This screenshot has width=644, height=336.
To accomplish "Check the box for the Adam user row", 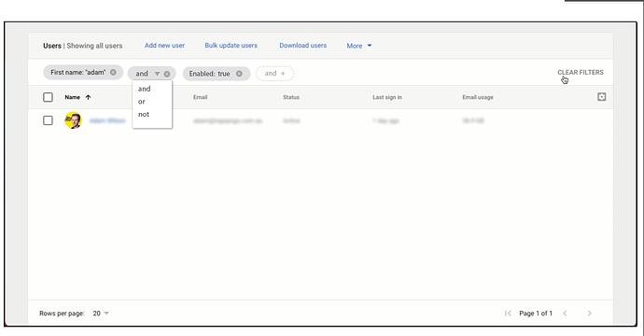I will coord(48,120).
